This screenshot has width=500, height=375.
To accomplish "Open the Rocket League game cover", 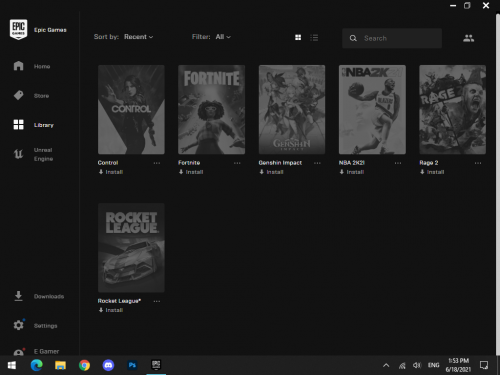I will point(131,248).
